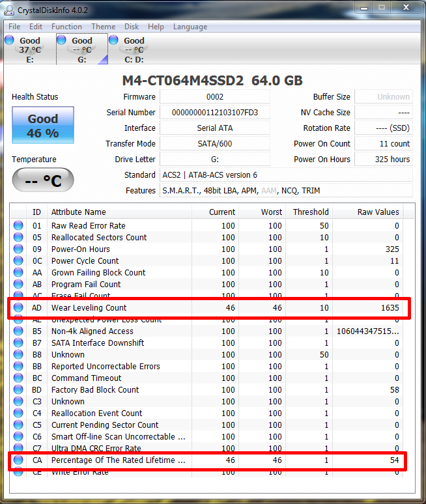Click the Attribute Name column header
Viewport: 426px width, 504px height.
pyautogui.click(x=119, y=212)
